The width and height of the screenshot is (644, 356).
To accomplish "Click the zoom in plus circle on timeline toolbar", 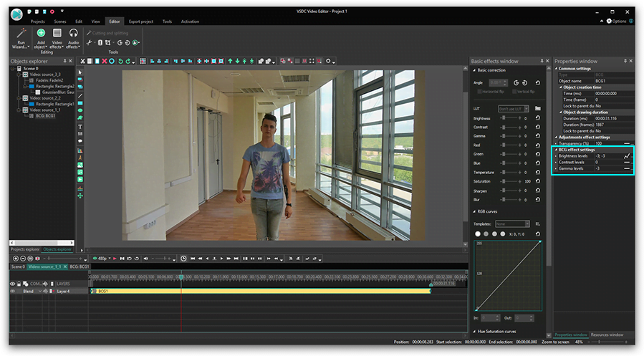I will (16, 259).
